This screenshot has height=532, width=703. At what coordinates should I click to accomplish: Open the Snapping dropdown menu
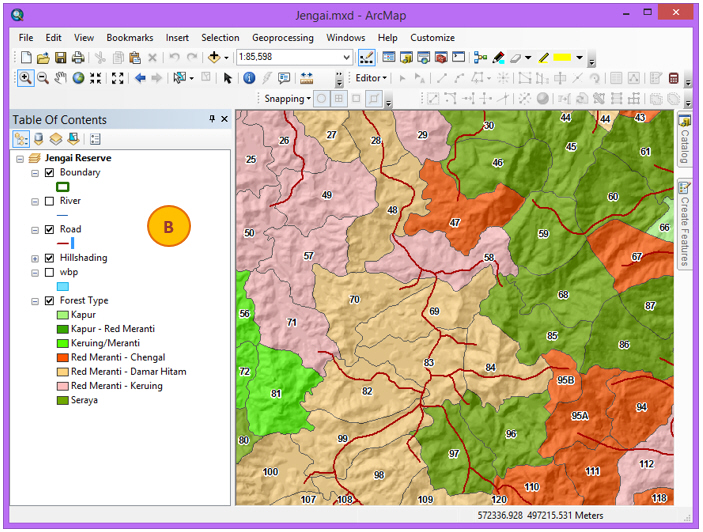pyautogui.click(x=287, y=98)
